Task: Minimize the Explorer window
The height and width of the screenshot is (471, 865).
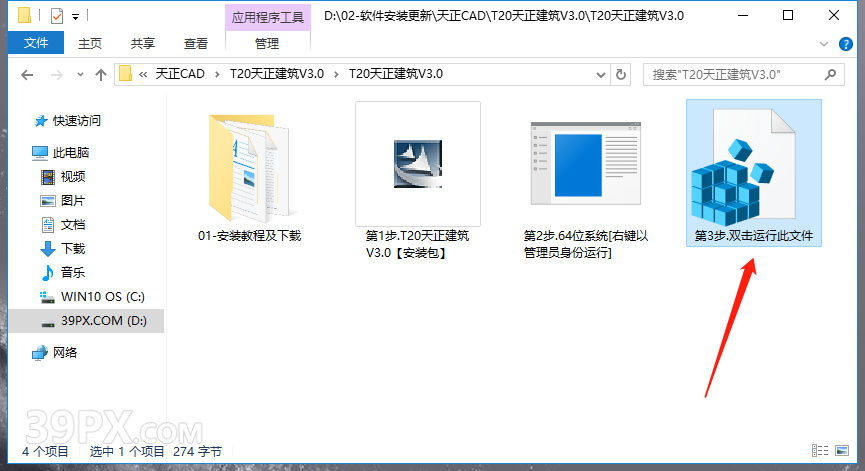Action: (744, 15)
